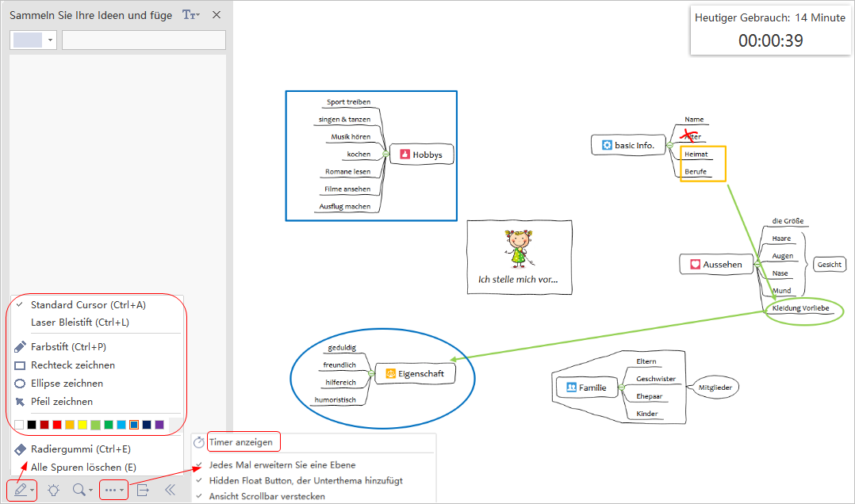The width and height of the screenshot is (855, 504).
Task: Click the magnifier zoom icon
Action: [x=79, y=490]
